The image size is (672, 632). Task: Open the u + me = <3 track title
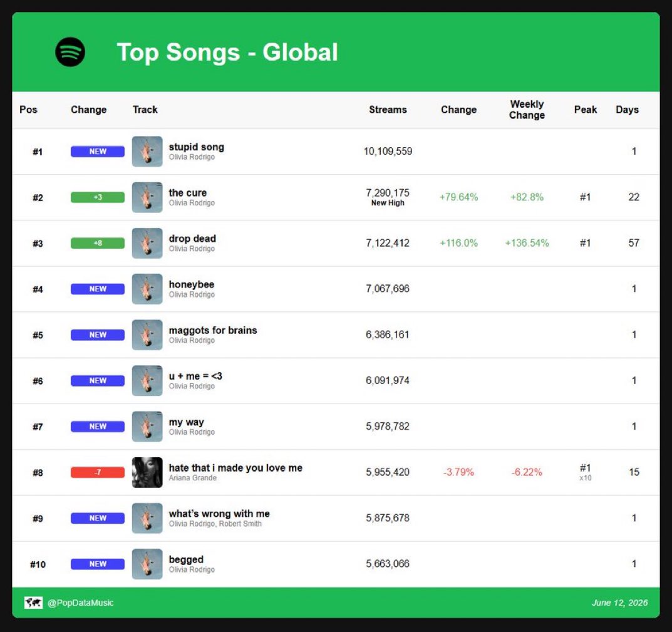point(195,376)
